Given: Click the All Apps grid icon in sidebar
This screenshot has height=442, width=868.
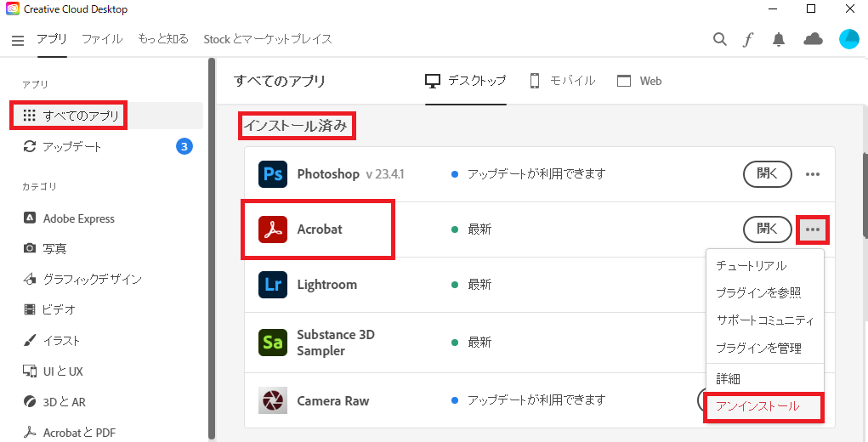Looking at the screenshot, I should (30, 116).
